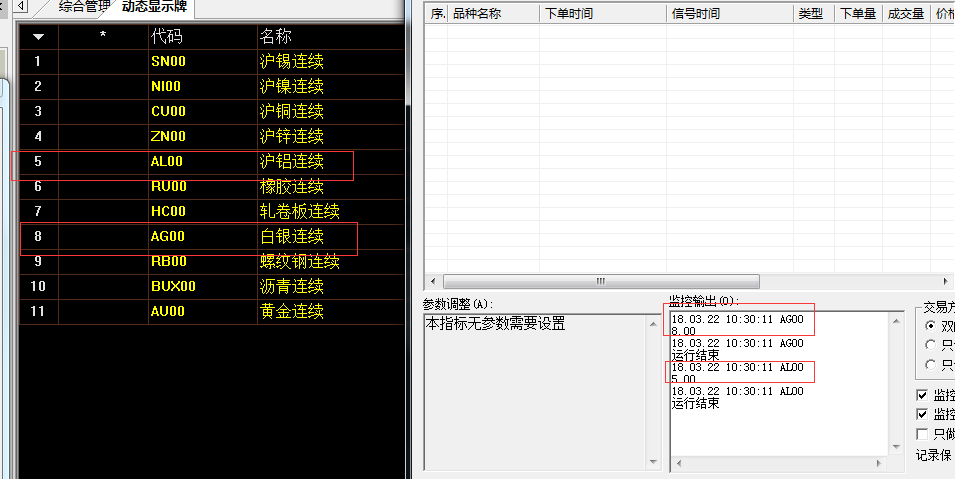
Task: Click row number 1 cell
Action: [x=38, y=62]
